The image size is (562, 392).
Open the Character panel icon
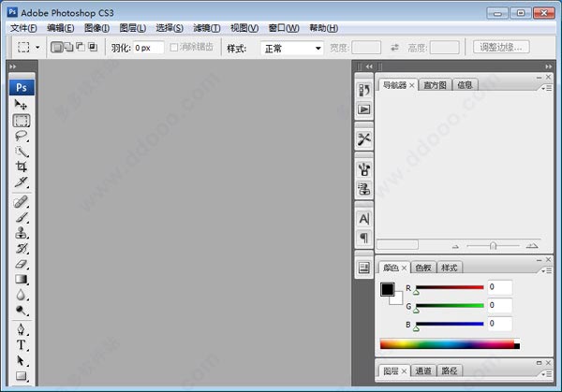(x=364, y=218)
